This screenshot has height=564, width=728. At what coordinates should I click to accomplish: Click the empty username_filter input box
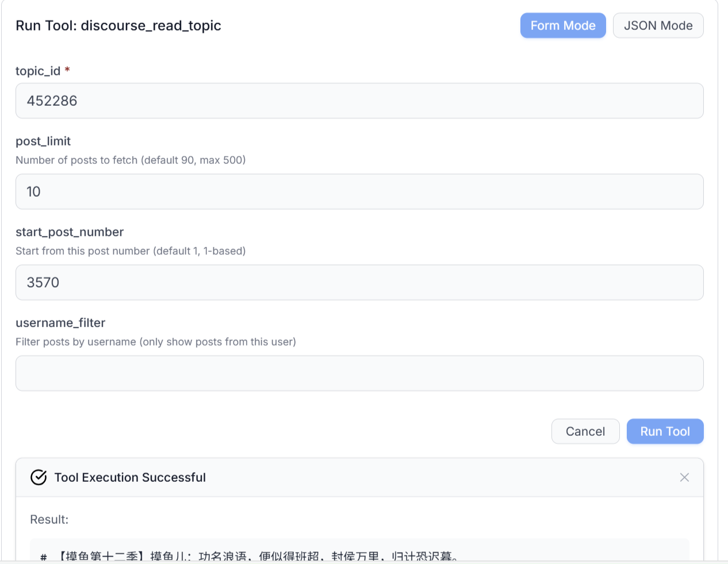click(x=359, y=374)
